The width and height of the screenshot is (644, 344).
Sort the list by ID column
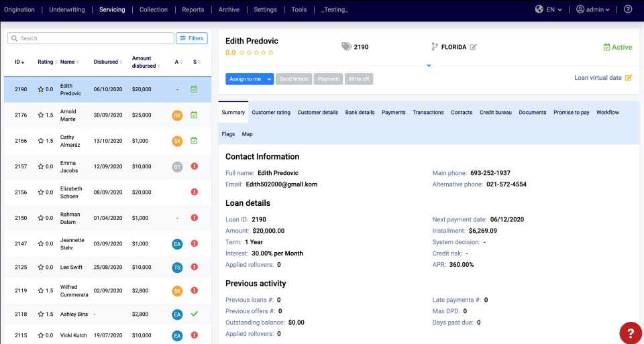click(x=19, y=62)
